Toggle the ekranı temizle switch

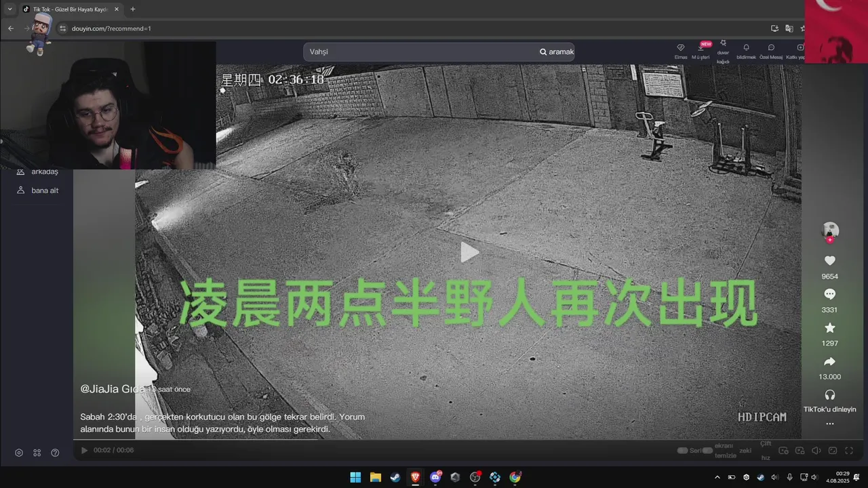click(707, 450)
